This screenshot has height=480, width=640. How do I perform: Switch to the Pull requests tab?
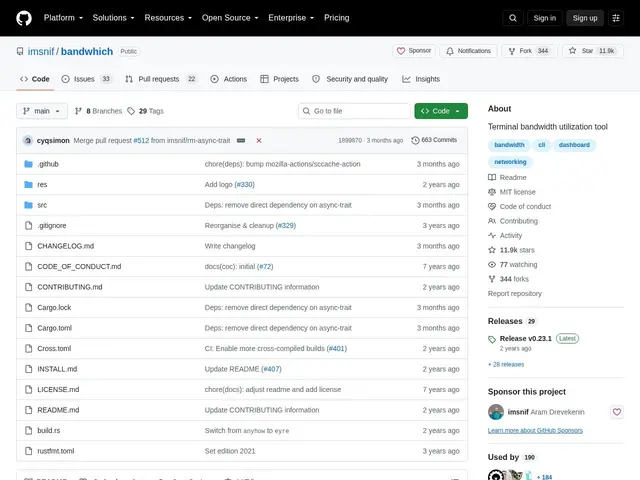point(161,79)
